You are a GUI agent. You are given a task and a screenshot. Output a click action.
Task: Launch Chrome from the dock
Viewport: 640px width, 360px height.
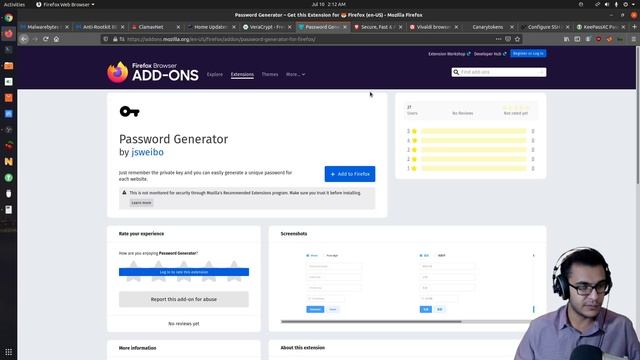pos(9,18)
